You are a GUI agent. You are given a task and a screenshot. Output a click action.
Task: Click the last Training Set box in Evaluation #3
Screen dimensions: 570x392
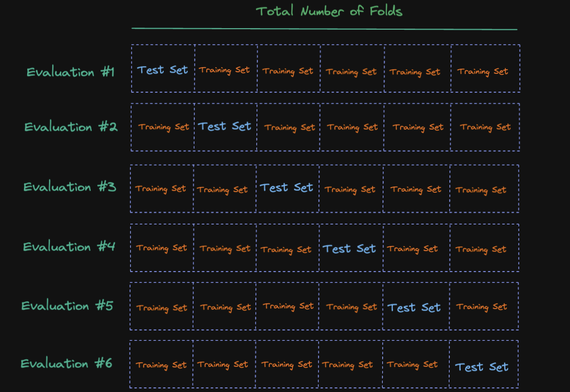click(x=484, y=189)
